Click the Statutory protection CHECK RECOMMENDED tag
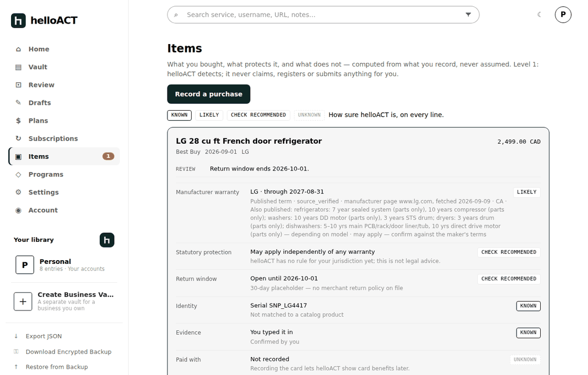The image size is (588, 375). pyautogui.click(x=509, y=252)
